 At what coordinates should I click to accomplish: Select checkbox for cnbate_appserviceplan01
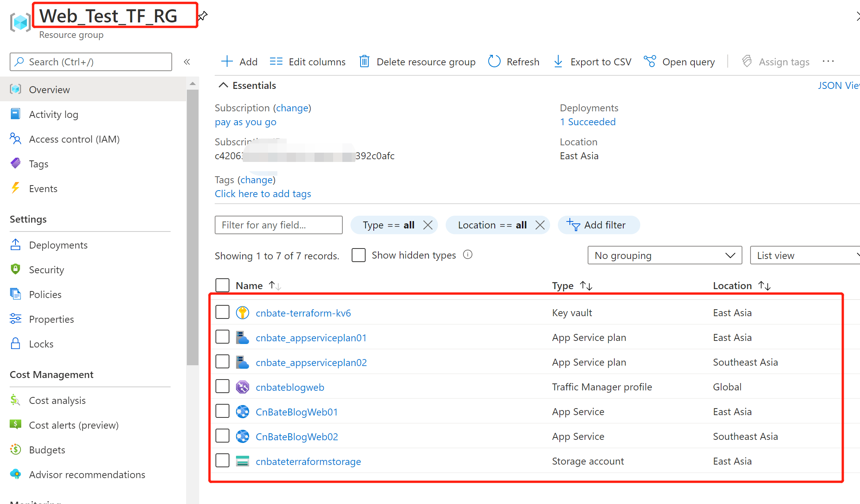[222, 337]
